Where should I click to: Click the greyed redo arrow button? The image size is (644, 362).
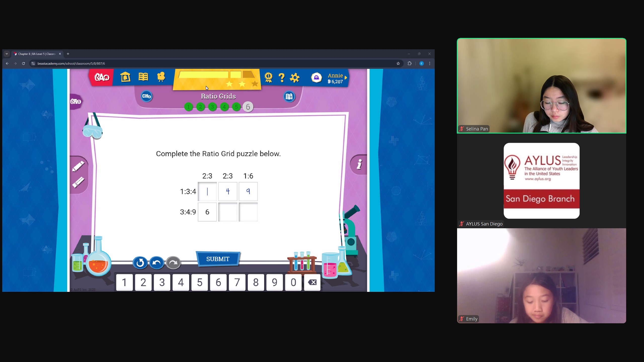[x=173, y=263]
